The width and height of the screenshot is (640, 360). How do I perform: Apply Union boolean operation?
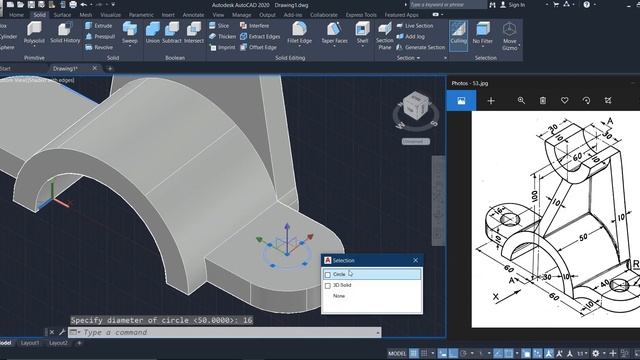click(153, 33)
